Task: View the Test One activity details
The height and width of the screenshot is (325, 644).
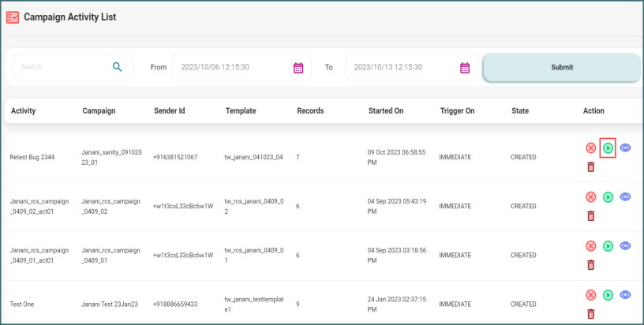Action: [x=625, y=294]
